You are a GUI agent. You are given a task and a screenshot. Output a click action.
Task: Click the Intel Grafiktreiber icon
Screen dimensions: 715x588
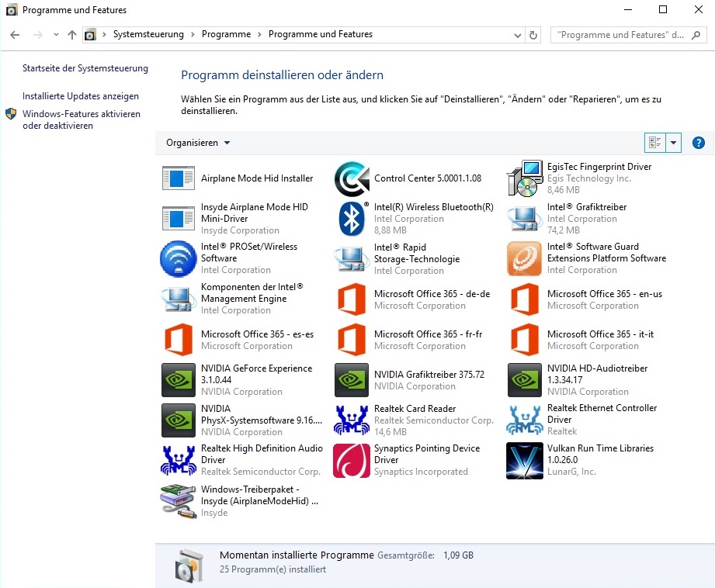point(524,219)
